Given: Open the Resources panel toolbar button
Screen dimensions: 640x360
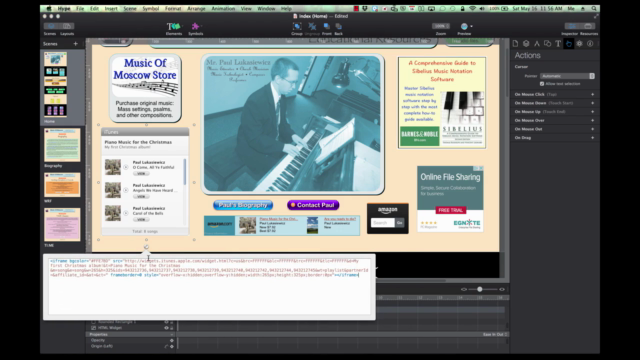Looking at the screenshot, I should pos(588,26).
